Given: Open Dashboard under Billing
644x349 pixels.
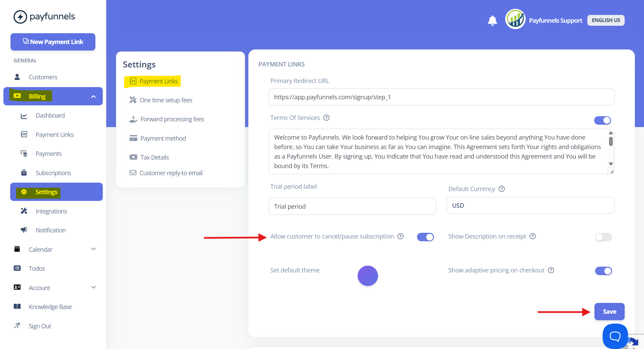Looking at the screenshot, I should pos(50,116).
